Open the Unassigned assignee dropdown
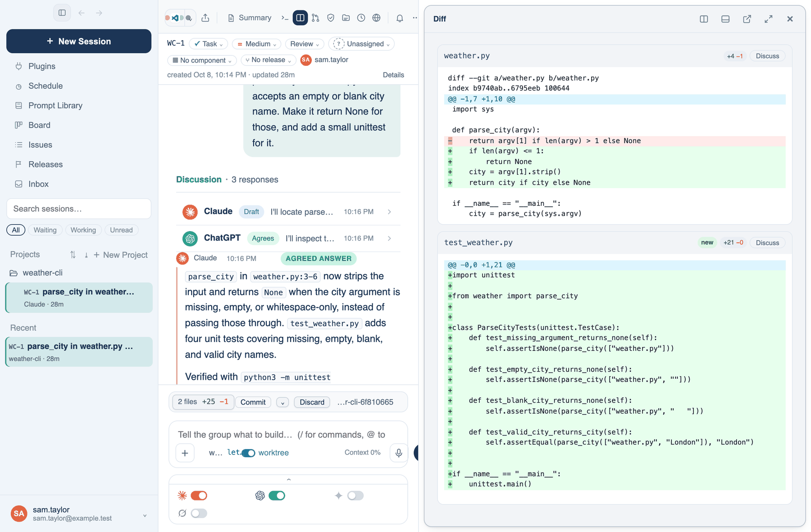811x532 pixels. pos(361,44)
